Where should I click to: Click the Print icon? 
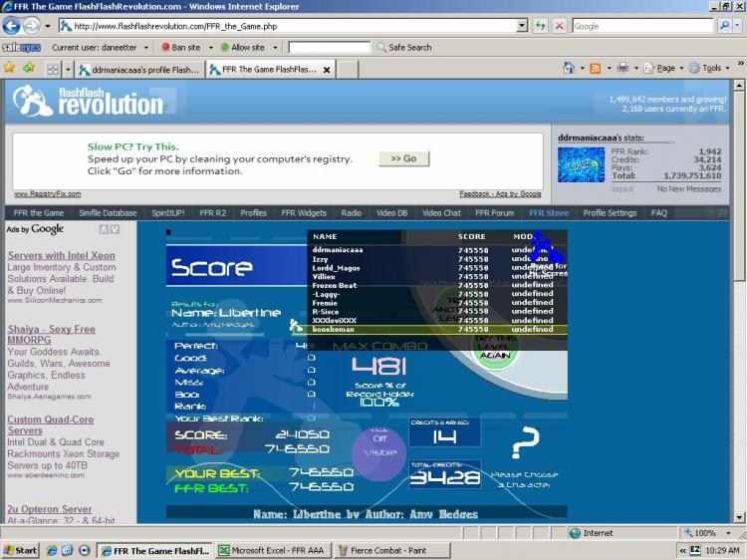[622, 68]
